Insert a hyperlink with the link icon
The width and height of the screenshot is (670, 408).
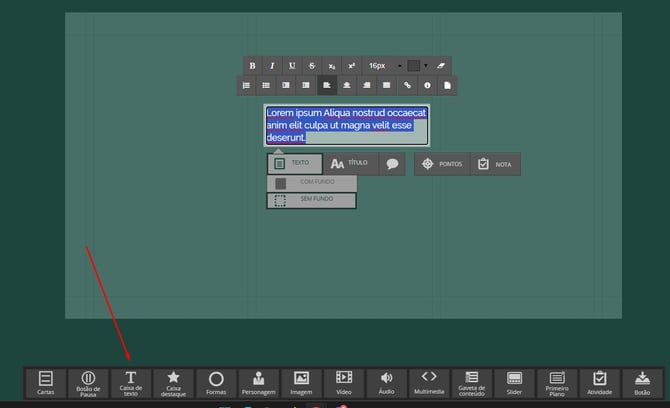tap(407, 86)
